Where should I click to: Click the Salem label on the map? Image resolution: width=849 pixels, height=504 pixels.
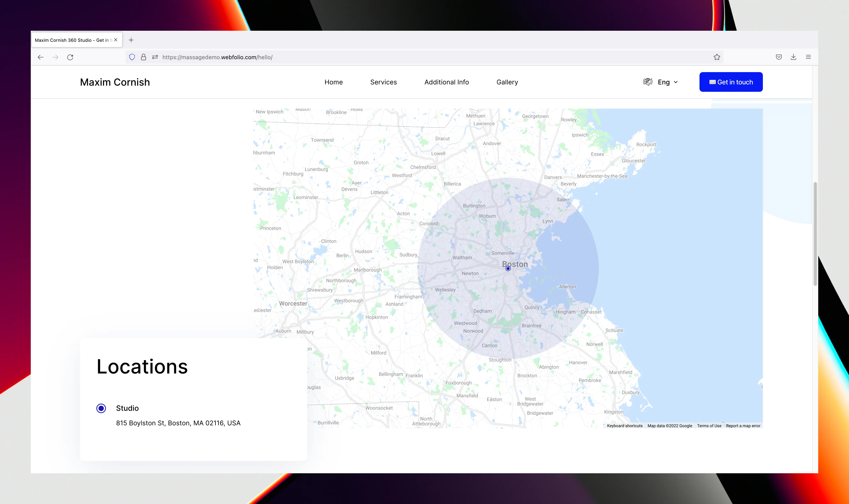(563, 200)
